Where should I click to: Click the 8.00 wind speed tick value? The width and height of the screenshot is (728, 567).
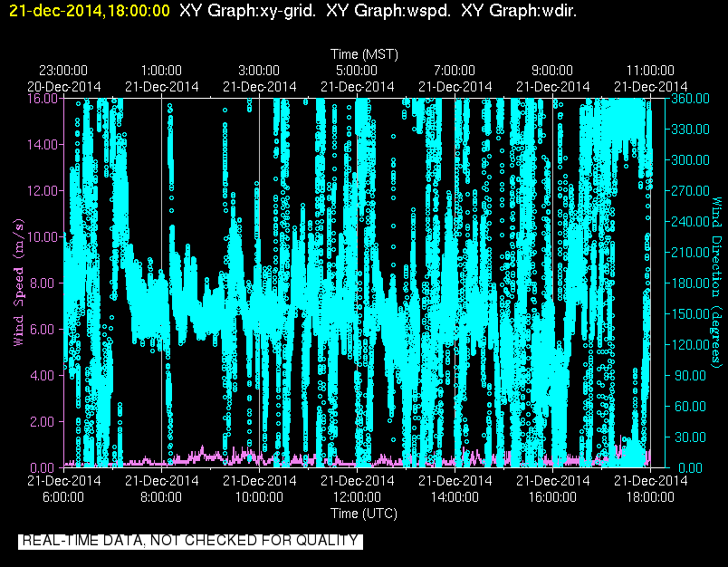[43, 283]
